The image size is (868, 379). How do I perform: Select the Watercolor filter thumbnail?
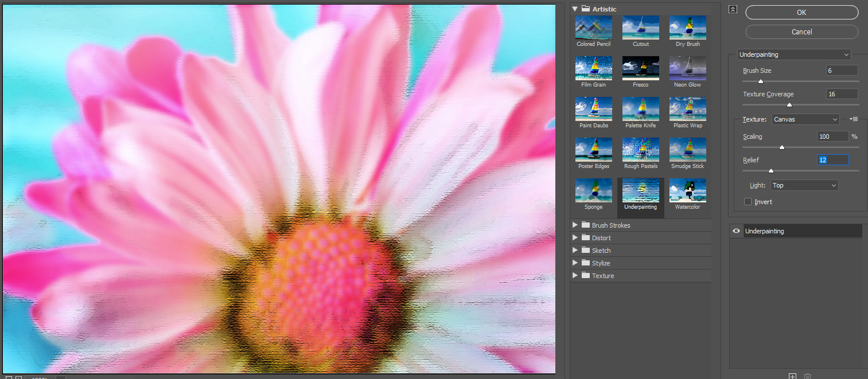pos(687,190)
